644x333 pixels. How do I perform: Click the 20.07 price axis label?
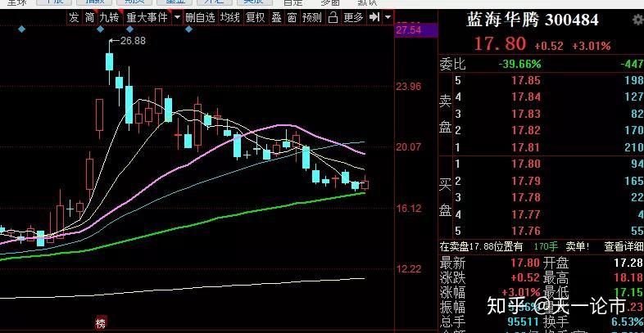point(409,146)
